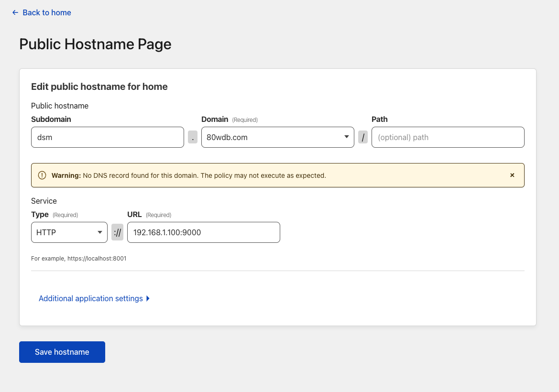Click Save hostname
Image resolution: width=559 pixels, height=392 pixels.
point(62,352)
